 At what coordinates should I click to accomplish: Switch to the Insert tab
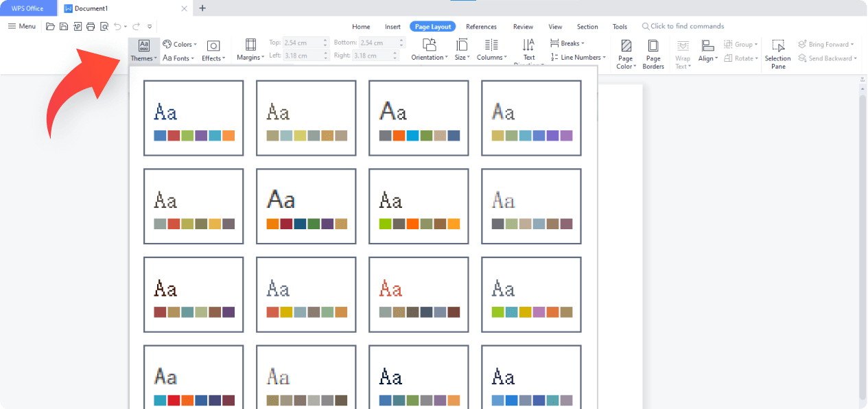(x=392, y=27)
